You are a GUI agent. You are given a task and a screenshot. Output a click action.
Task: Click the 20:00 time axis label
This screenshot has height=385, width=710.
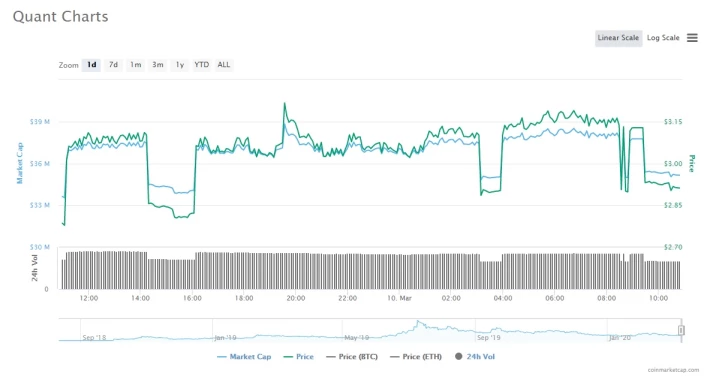296,298
